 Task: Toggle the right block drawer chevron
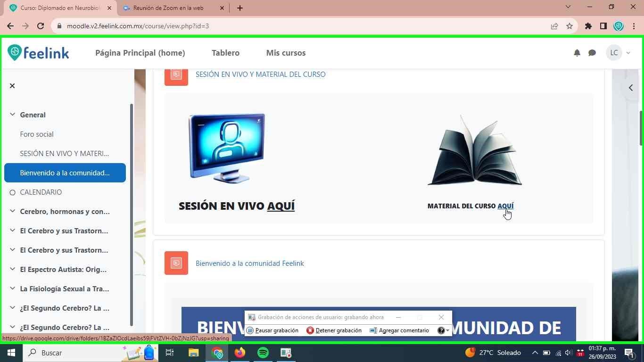(x=630, y=87)
